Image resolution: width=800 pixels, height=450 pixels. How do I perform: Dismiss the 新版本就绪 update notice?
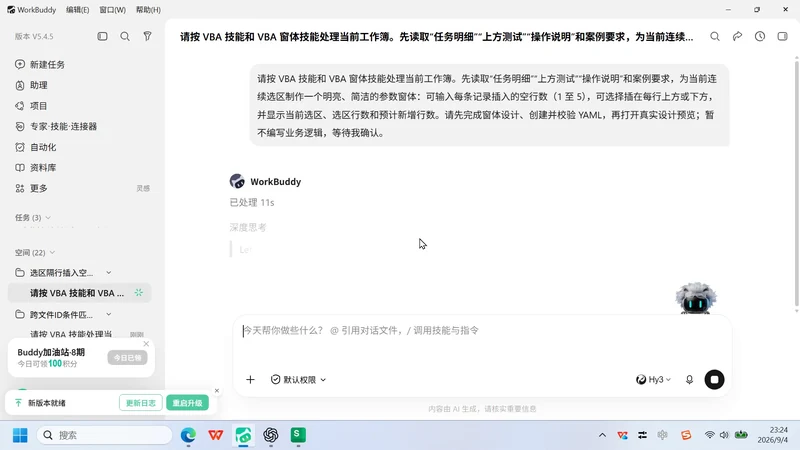(217, 391)
